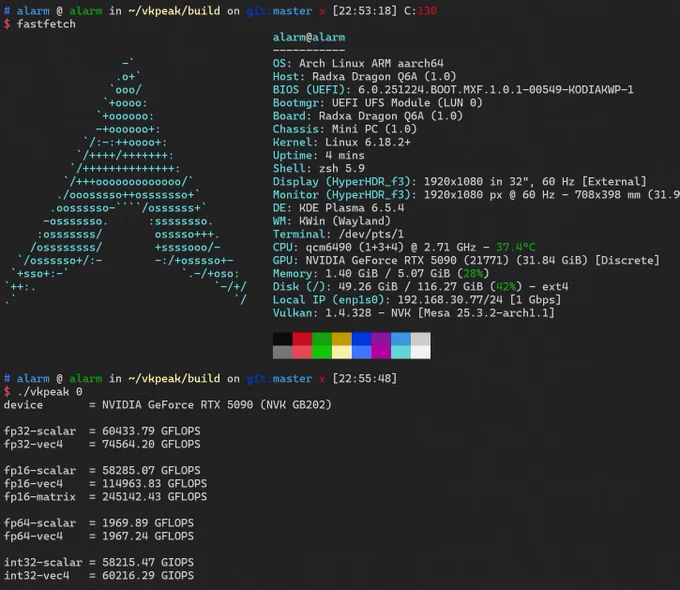Click the 'Chassis: Mini PC (1.0)' line

coord(345,129)
